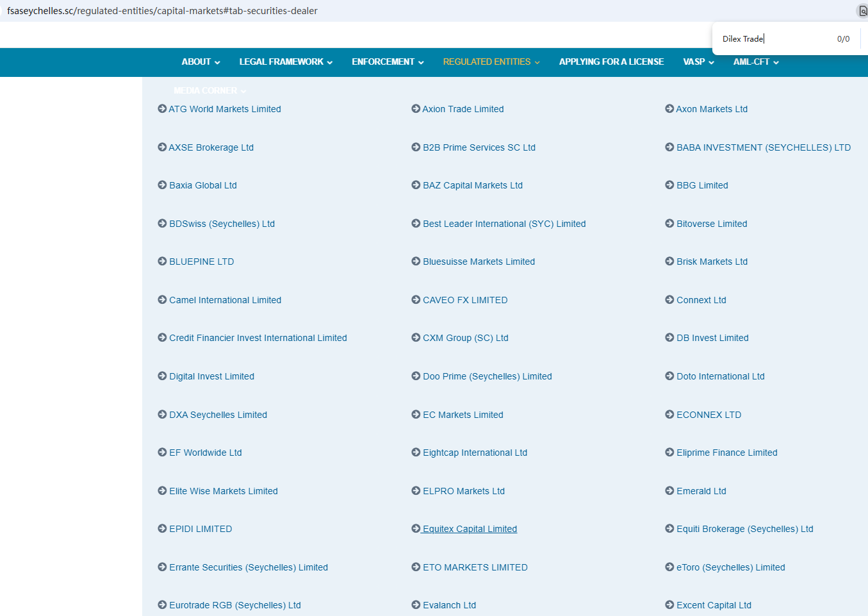
Task: Expand the MEDIA CORNER dropdown
Action: pyautogui.click(x=209, y=90)
